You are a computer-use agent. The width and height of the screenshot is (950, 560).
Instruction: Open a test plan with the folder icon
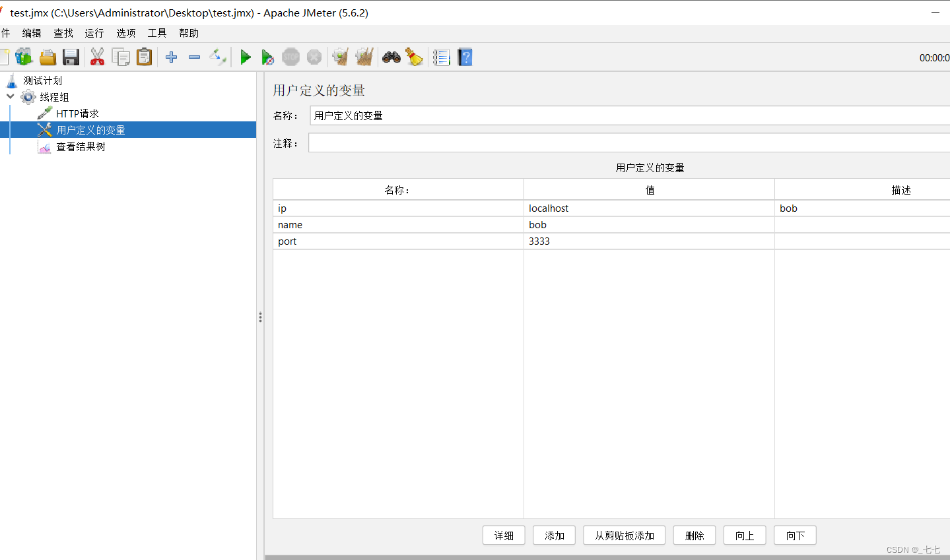click(48, 57)
